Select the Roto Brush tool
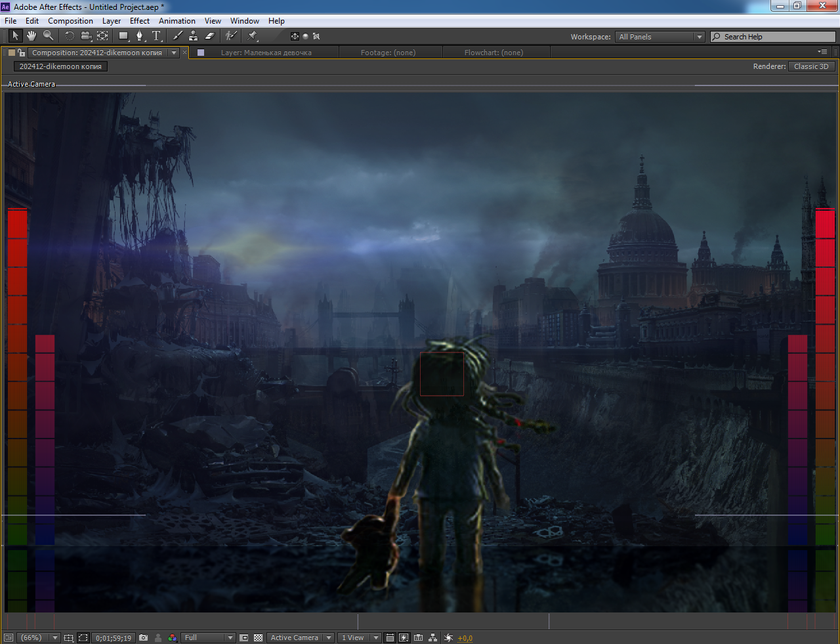This screenshot has width=840, height=644. [231, 36]
